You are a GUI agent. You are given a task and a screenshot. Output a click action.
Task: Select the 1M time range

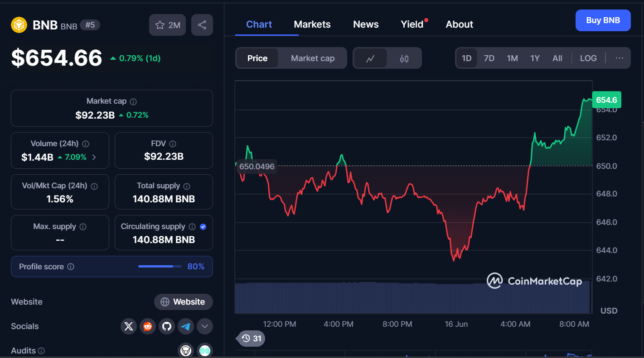pyautogui.click(x=513, y=58)
